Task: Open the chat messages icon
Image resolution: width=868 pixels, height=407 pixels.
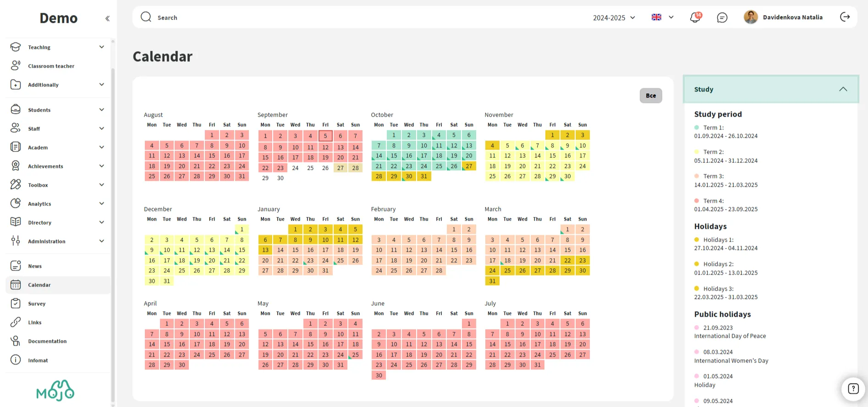Action: [722, 17]
